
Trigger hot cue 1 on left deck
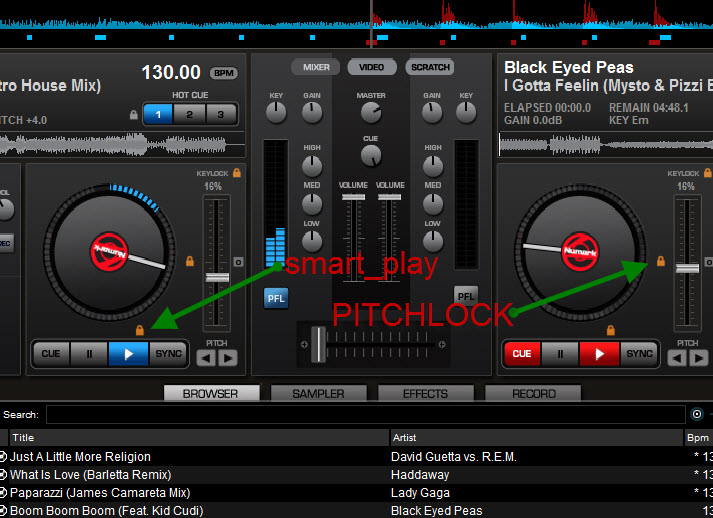[x=158, y=114]
